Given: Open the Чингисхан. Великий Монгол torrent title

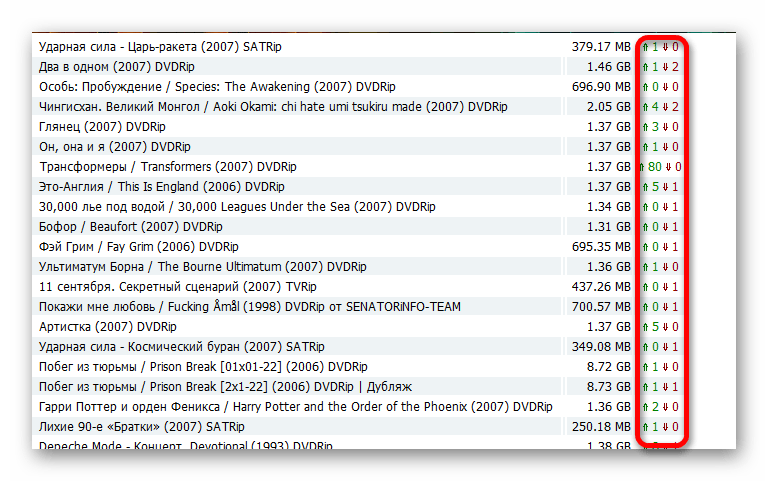Looking at the screenshot, I should [x=273, y=107].
